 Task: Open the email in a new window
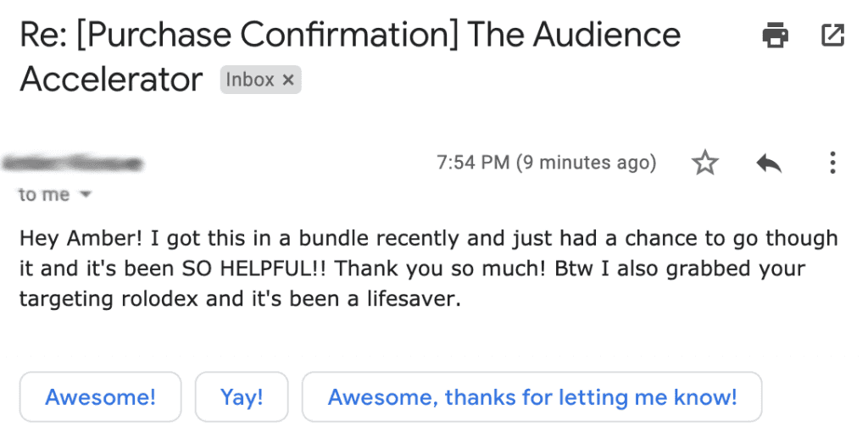[x=832, y=35]
